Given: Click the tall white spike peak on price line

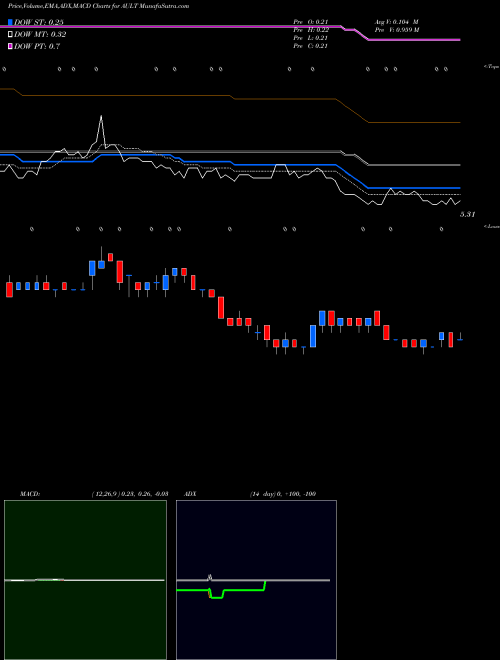Looking at the screenshot, I should 101,117.
